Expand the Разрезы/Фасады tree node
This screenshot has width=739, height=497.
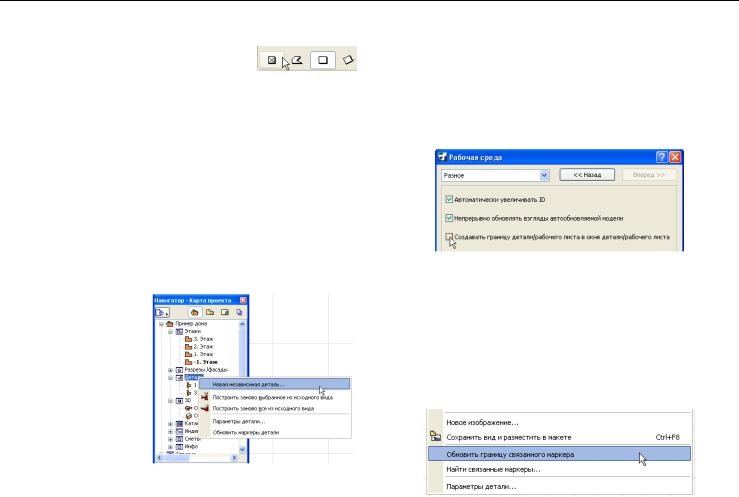click(171, 370)
